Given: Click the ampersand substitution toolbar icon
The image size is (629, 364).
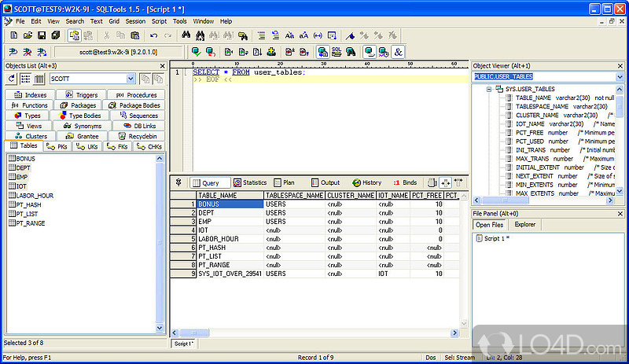Looking at the screenshot, I should click(398, 52).
